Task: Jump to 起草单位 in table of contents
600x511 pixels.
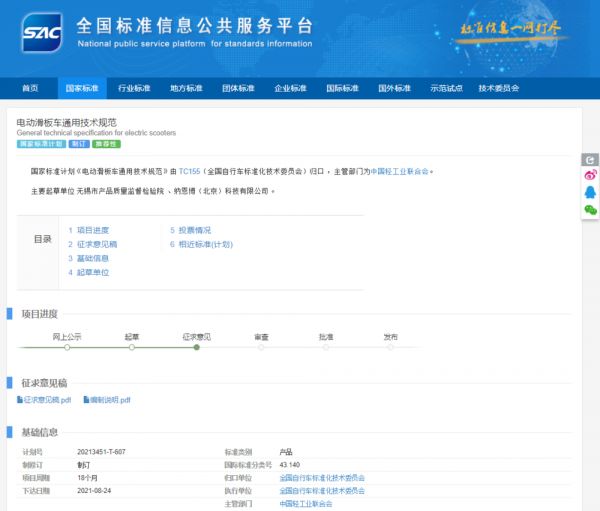Action: pos(93,272)
